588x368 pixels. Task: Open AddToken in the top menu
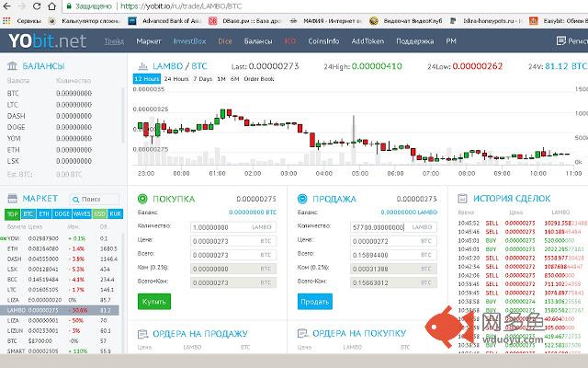[367, 41]
